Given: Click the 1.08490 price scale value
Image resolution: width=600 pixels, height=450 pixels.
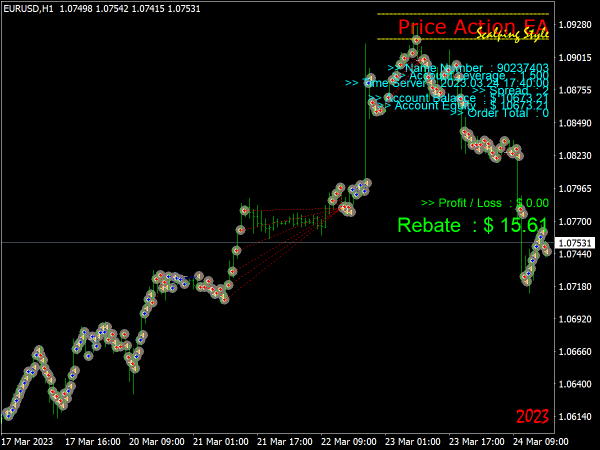Looking at the screenshot, I should (575, 123).
